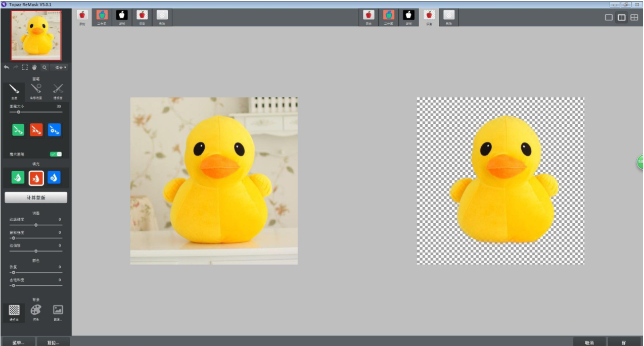Choose the red cut brush
The height and width of the screenshot is (346, 644).
(36, 130)
